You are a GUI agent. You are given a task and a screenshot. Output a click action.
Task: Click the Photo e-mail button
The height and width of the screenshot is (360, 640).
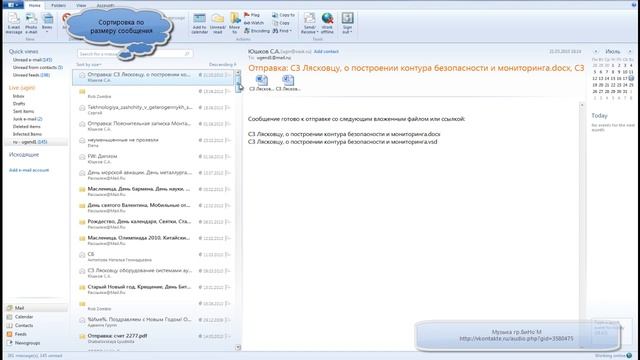[x=31, y=23]
